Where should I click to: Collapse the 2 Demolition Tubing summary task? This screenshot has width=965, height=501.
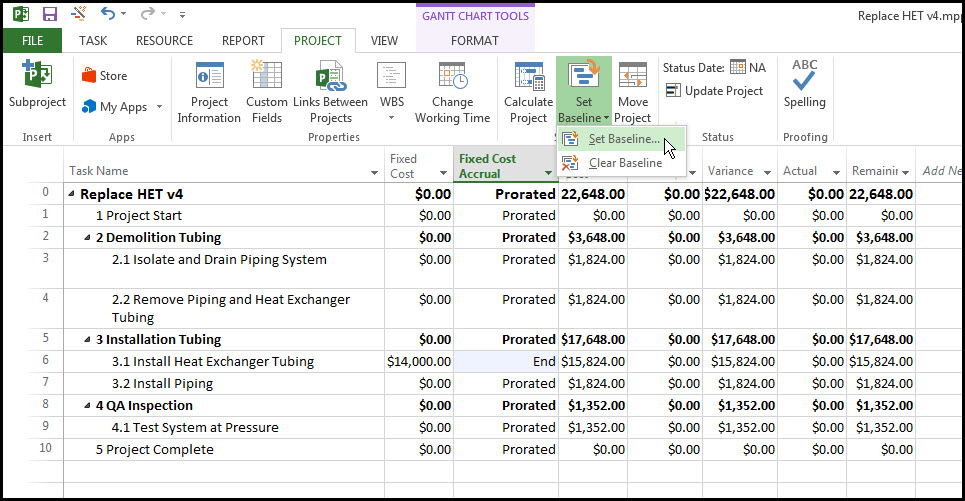tap(87, 238)
